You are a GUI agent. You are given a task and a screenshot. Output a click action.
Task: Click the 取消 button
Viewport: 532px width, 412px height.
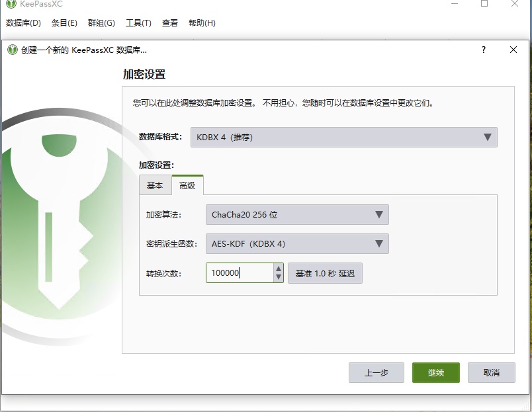pos(492,372)
